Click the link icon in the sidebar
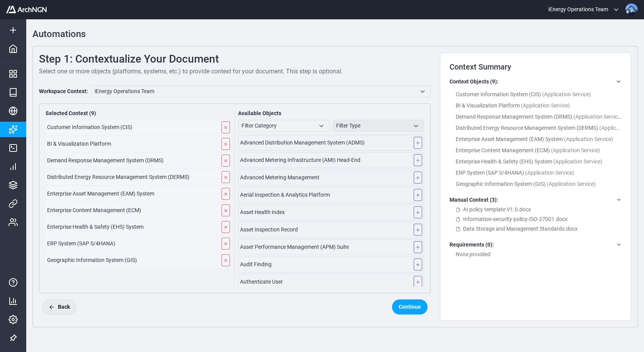 [13, 204]
